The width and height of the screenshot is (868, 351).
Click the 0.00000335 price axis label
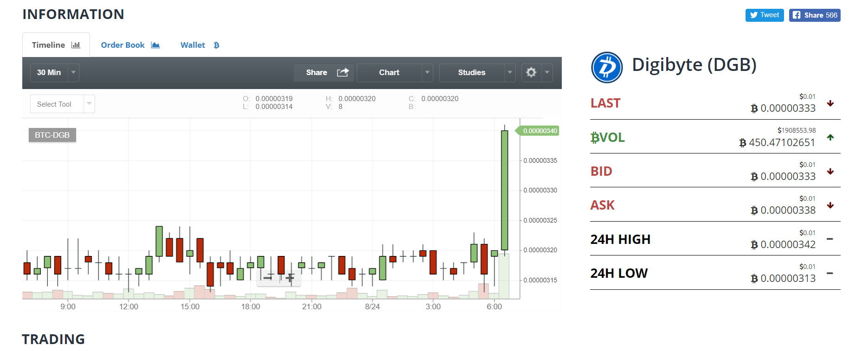coord(540,160)
